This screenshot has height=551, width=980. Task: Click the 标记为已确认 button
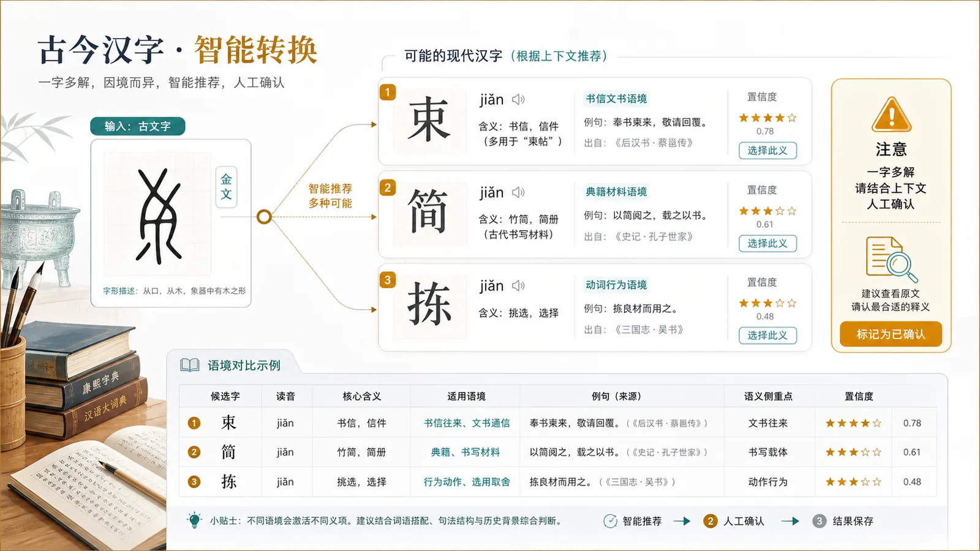pos(891,334)
